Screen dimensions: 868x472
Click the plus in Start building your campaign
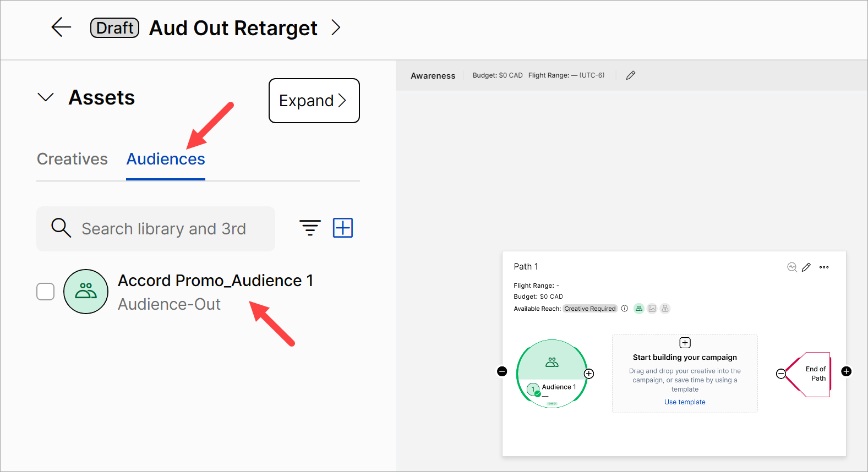[x=685, y=343]
